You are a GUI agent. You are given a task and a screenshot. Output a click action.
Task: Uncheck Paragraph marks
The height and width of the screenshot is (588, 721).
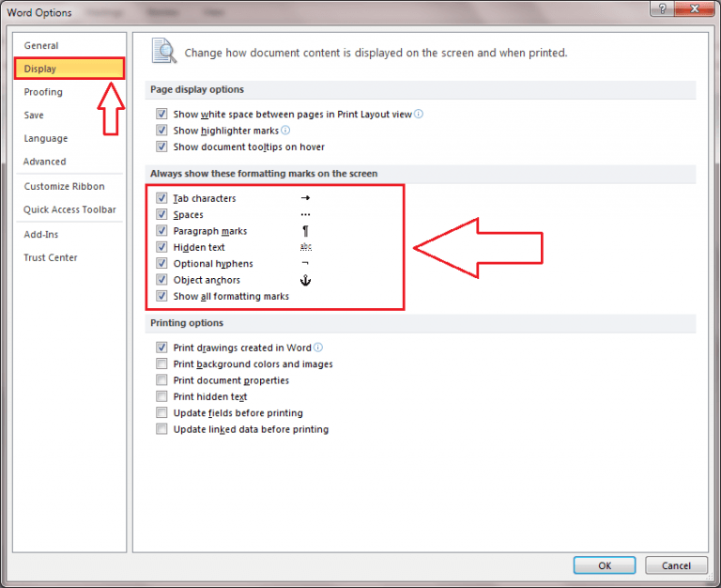[x=161, y=230]
